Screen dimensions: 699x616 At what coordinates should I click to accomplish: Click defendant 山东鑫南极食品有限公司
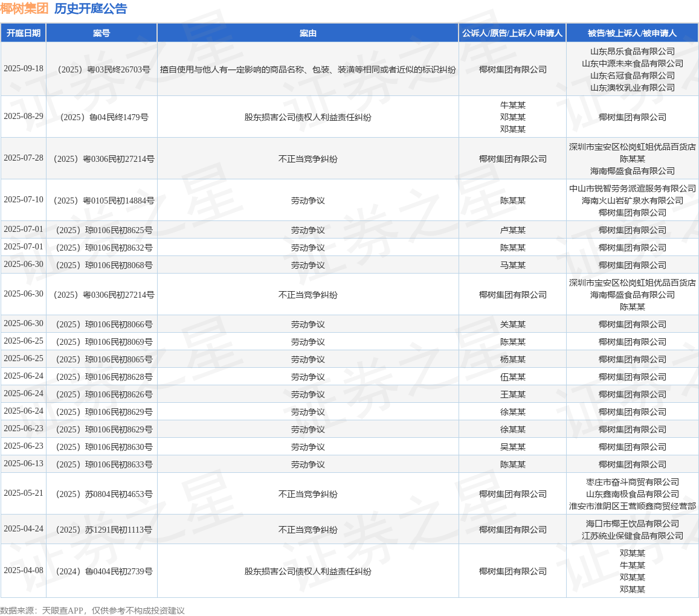[x=632, y=494]
